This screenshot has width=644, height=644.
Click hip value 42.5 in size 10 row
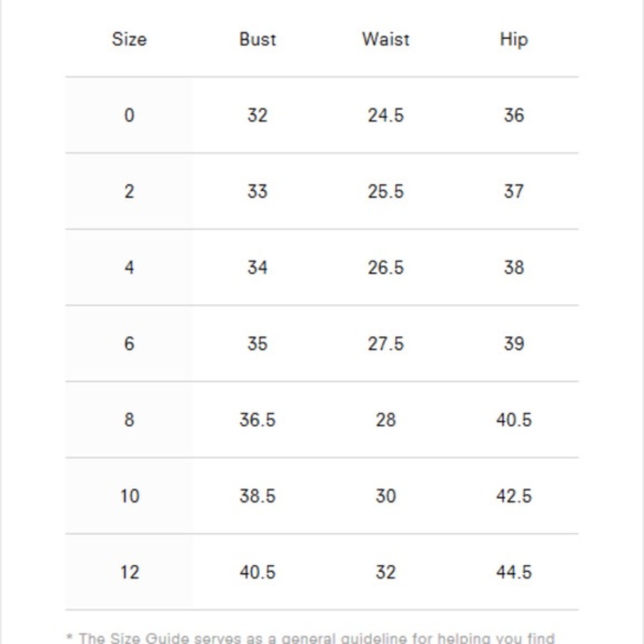pos(514,496)
